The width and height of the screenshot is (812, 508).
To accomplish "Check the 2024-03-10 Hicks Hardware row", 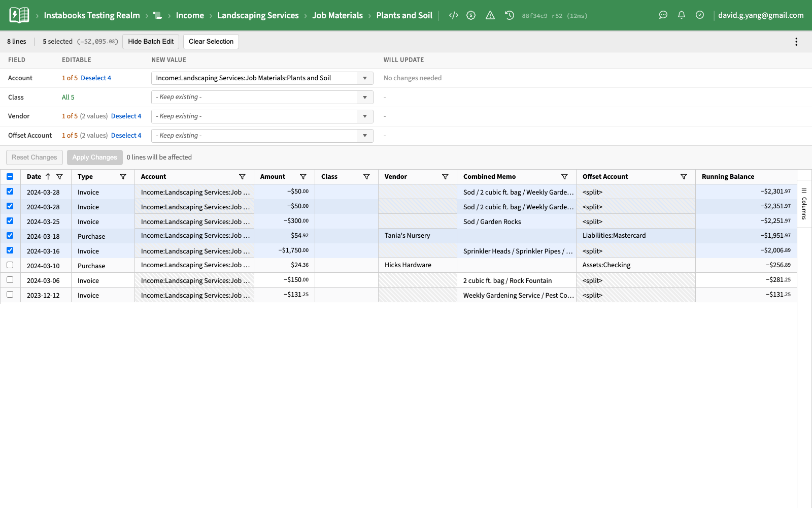I will [10, 265].
